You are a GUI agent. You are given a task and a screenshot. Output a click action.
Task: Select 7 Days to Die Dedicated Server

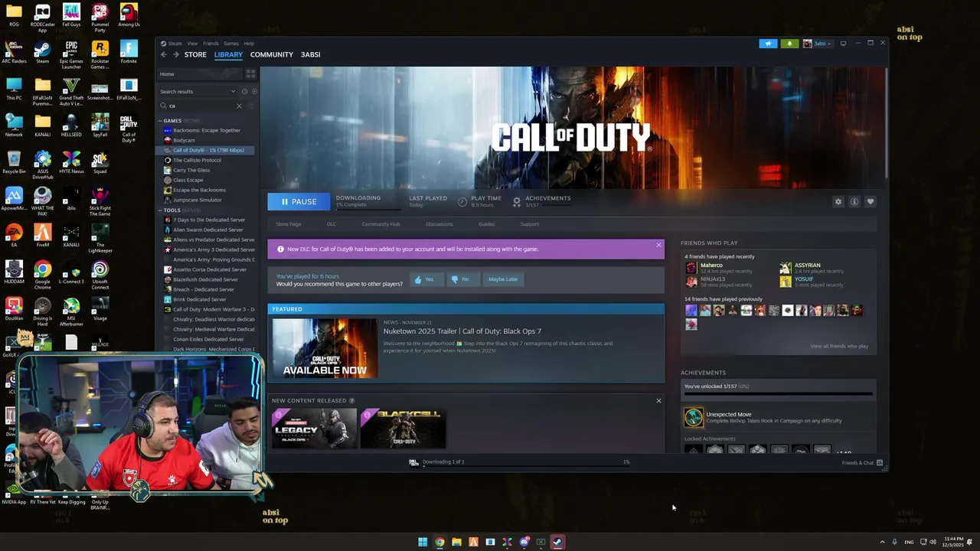point(209,220)
